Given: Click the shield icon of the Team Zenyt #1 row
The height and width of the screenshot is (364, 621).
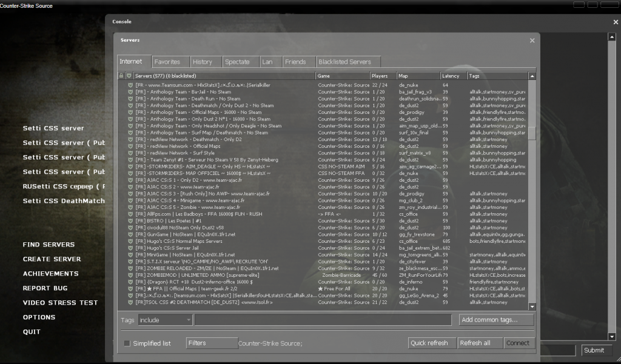Looking at the screenshot, I should [x=130, y=160].
